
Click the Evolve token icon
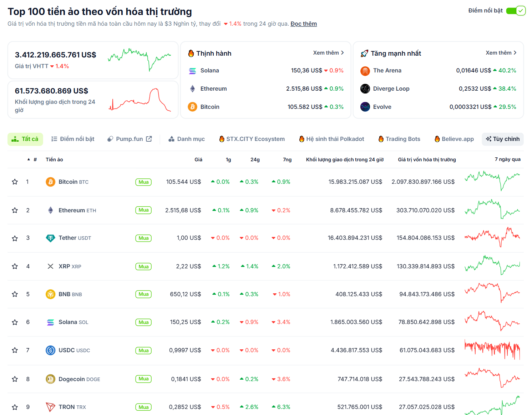[365, 107]
